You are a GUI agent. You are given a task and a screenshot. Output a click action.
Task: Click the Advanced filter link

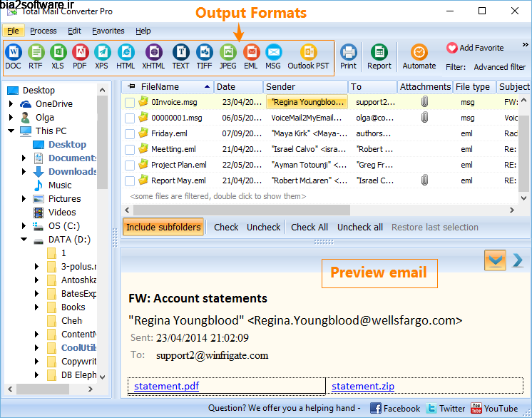[500, 67]
